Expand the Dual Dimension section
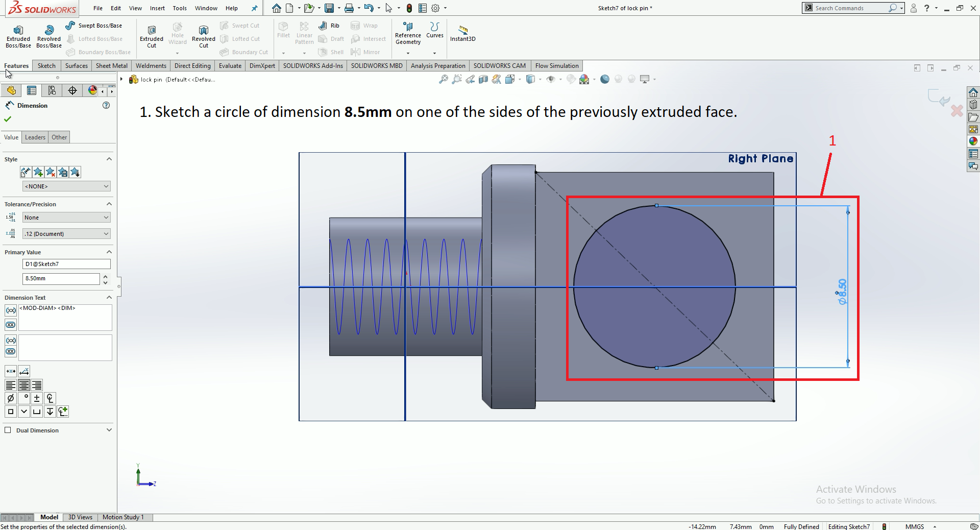 (109, 430)
